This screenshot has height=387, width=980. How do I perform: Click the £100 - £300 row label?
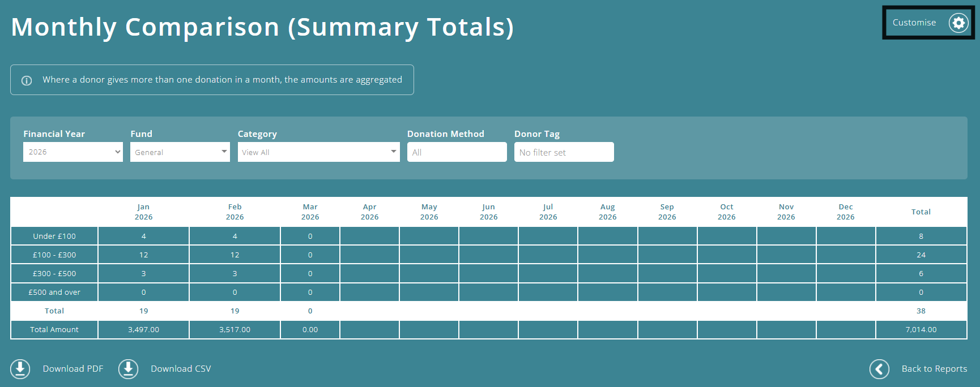point(54,255)
